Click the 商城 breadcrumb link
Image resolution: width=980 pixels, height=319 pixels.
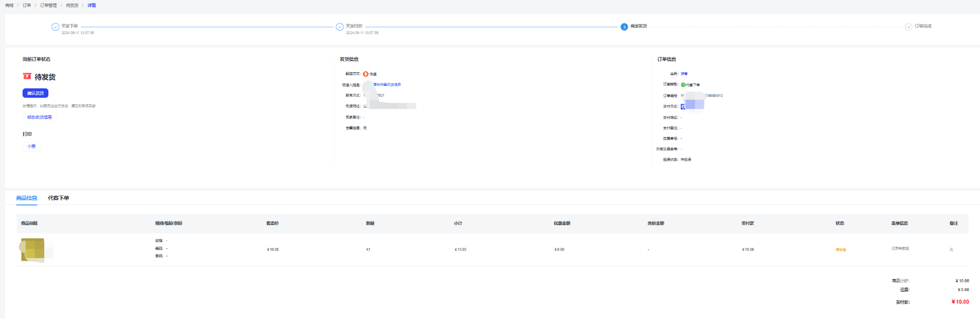click(9, 6)
